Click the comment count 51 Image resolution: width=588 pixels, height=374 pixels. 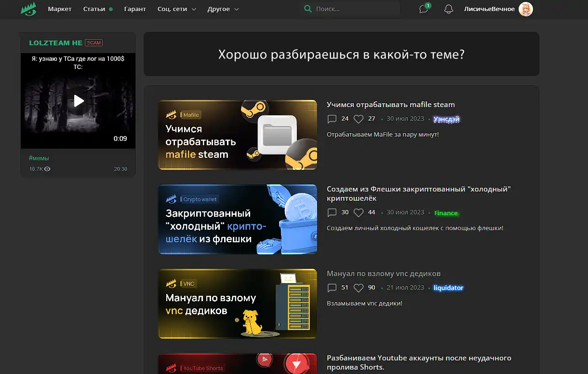pyautogui.click(x=345, y=288)
